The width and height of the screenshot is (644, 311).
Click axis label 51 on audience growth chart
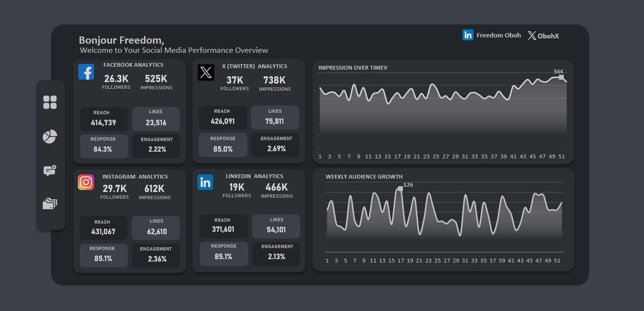point(558,261)
